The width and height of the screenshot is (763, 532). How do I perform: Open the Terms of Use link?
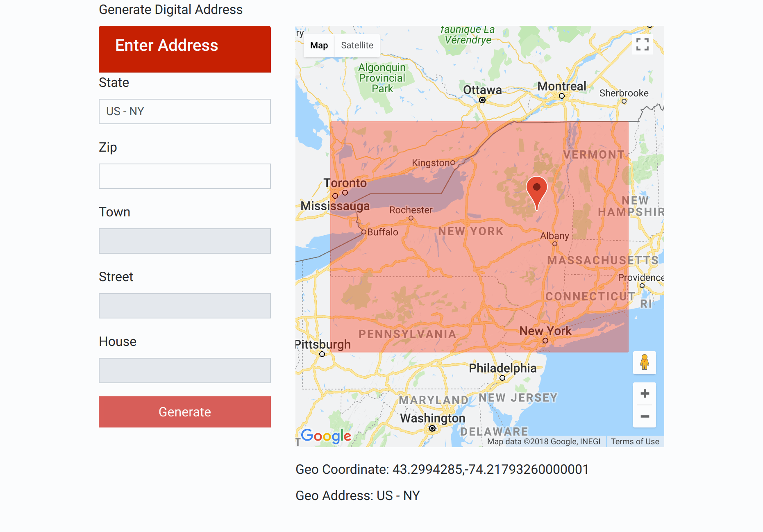(x=635, y=441)
